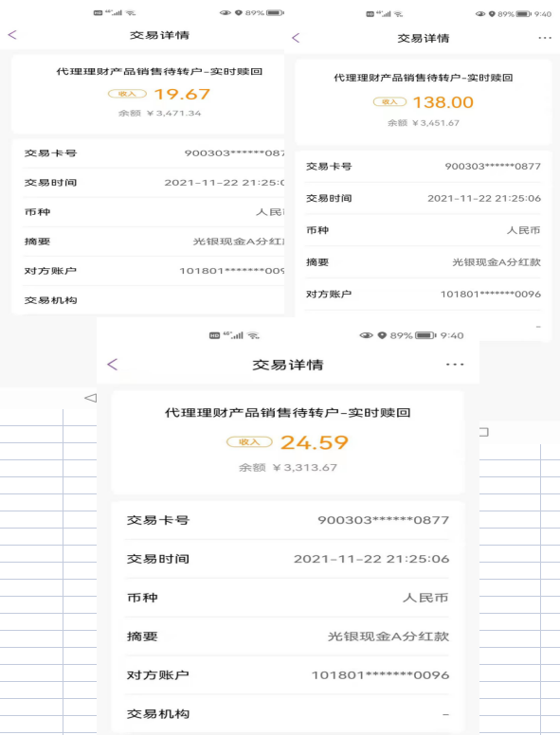Open the three-dot menu on the 24.59 screen
This screenshot has width=560, height=735.
[455, 365]
